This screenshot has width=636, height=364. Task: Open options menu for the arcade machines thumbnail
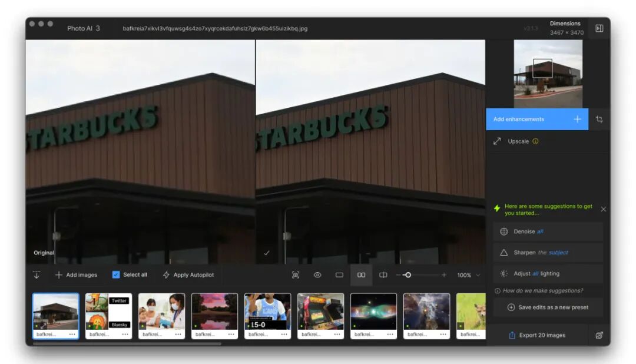point(337,335)
